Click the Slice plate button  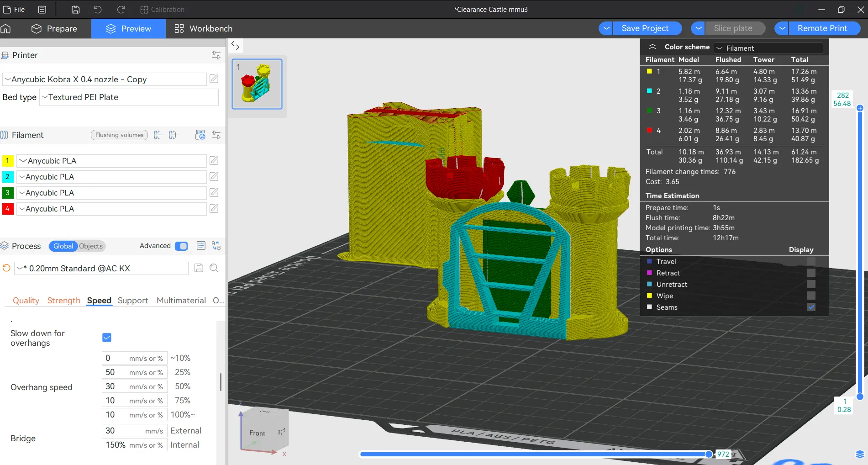click(735, 28)
